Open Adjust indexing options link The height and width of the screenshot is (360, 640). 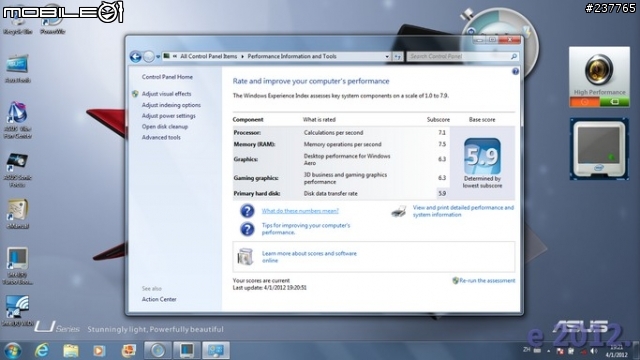[171, 105]
